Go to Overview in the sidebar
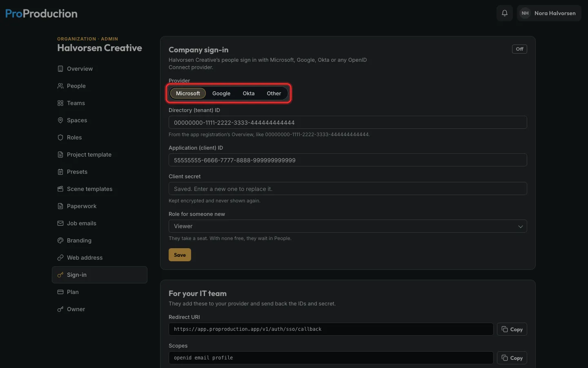The image size is (588, 368). click(100, 69)
